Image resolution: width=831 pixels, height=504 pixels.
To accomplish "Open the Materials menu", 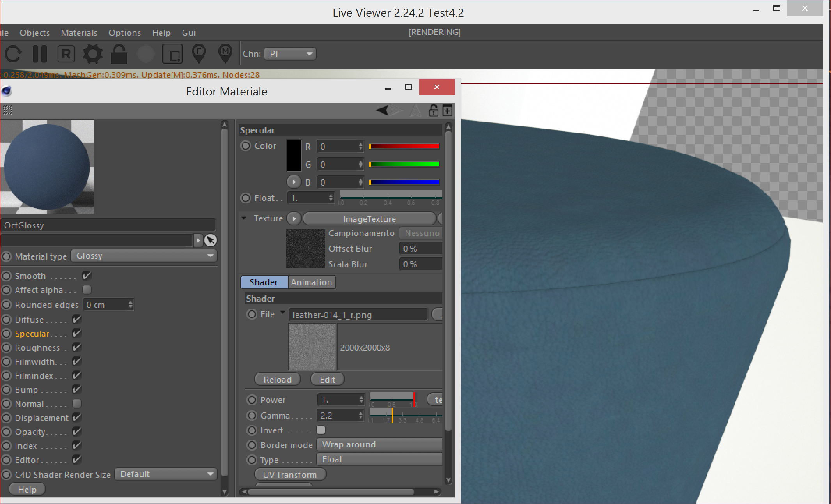I will 79,33.
